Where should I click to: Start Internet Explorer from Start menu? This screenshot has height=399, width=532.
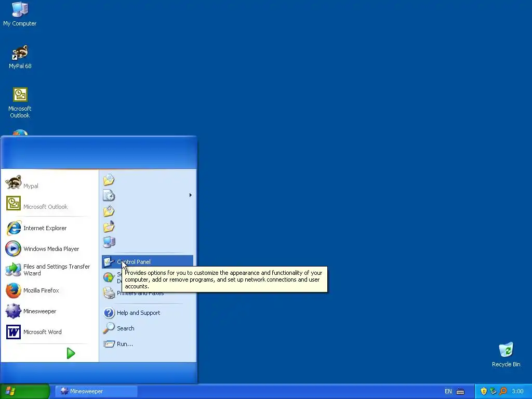(49, 228)
